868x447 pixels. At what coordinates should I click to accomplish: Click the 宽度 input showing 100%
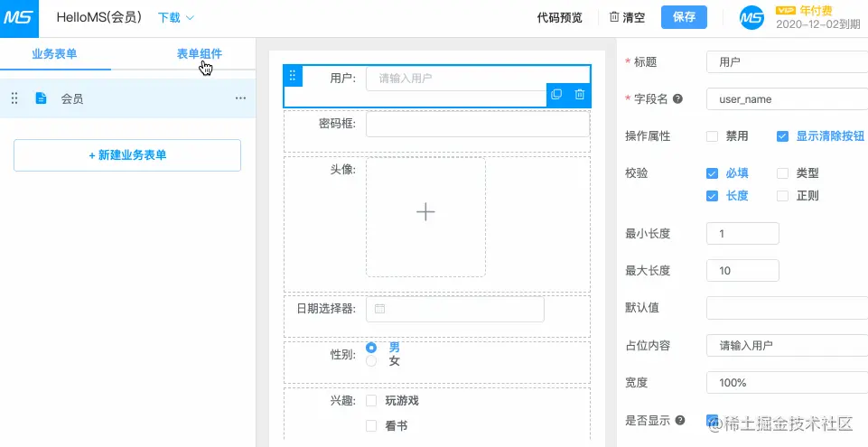tap(788, 382)
